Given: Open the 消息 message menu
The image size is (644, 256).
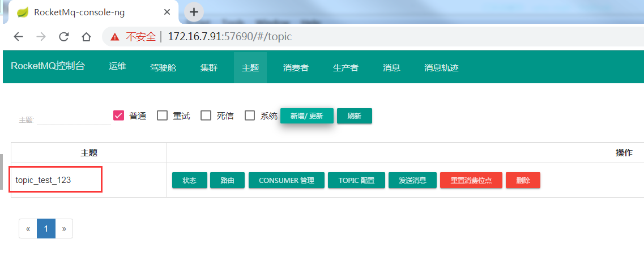Looking at the screenshot, I should click(391, 68).
